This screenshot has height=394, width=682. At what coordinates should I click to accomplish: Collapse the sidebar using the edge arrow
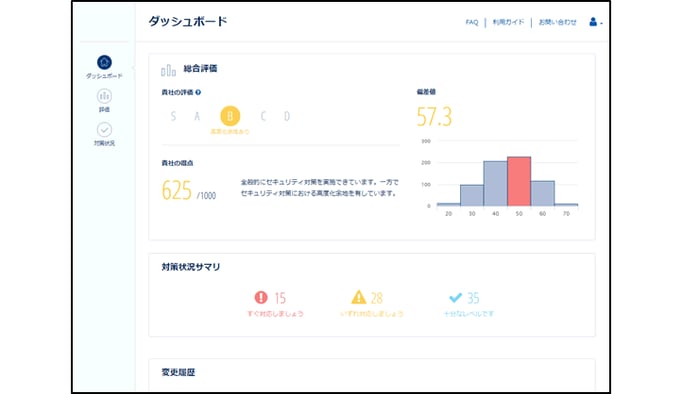coord(134,67)
